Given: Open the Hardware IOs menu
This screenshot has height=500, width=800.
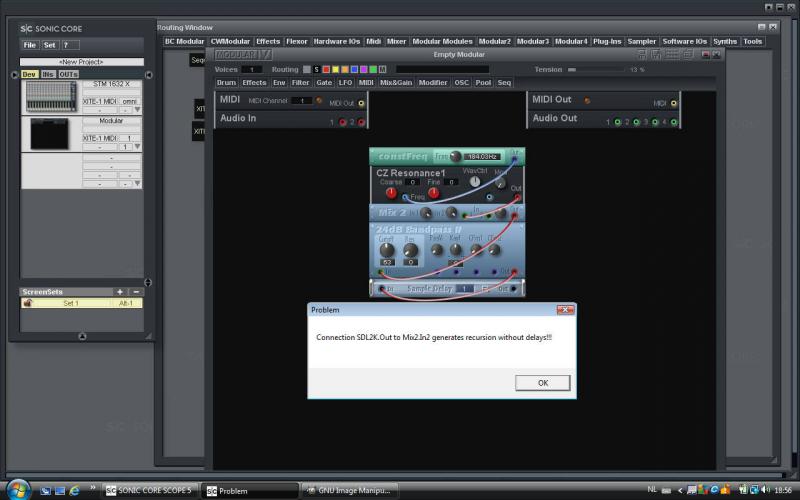Looking at the screenshot, I should pyautogui.click(x=337, y=41).
